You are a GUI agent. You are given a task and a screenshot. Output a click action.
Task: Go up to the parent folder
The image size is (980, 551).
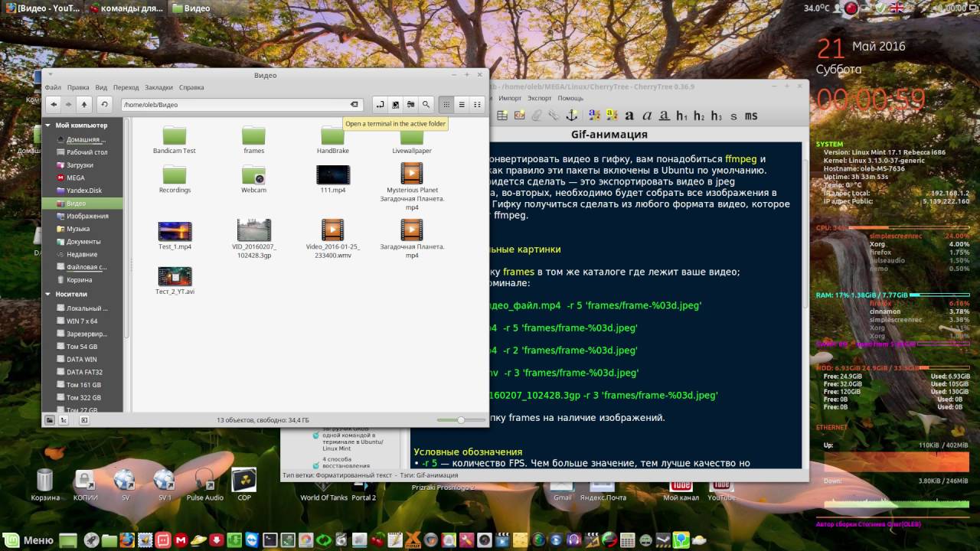click(x=84, y=104)
